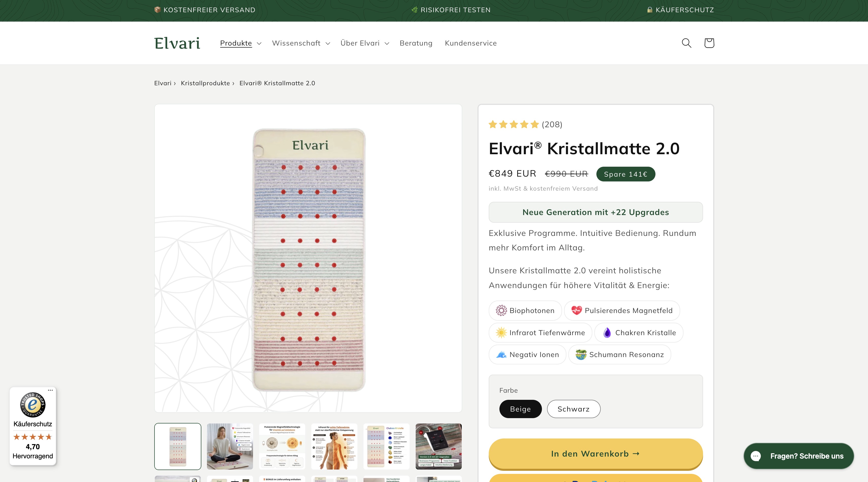Select the first mat thumbnail image
The image size is (868, 482).
(178, 447)
